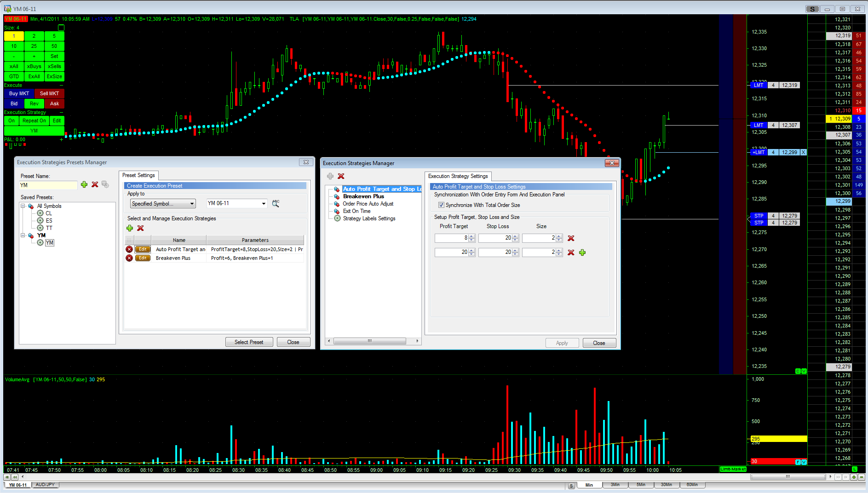This screenshot has width=868, height=493.
Task: Remove Auto Profit Target row red circle icon
Action: 129,249
